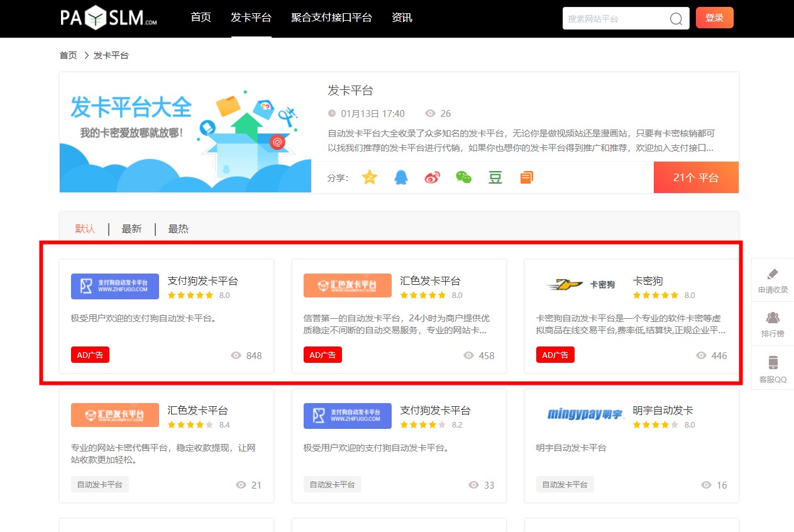Screen dimensions: 794x532
Task: Click AD广告 tag on 卡密狗 card
Action: (555, 355)
